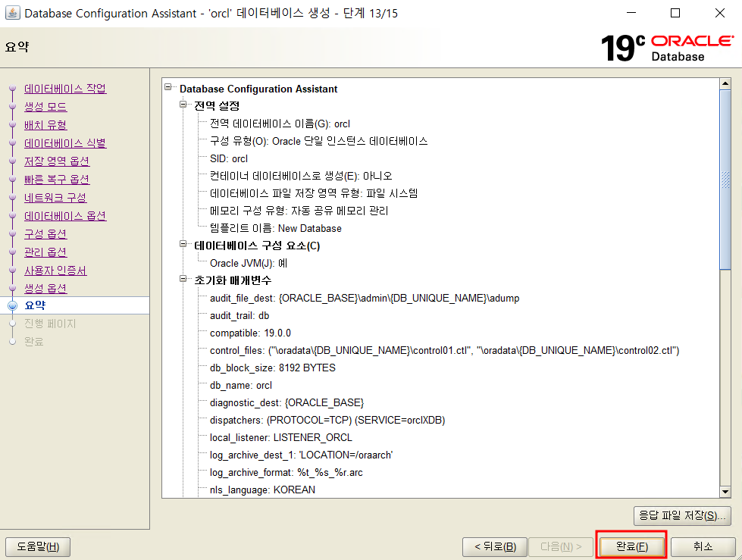Select the 구성 유형(O) tree row
The image size is (742, 560).
tap(318, 142)
